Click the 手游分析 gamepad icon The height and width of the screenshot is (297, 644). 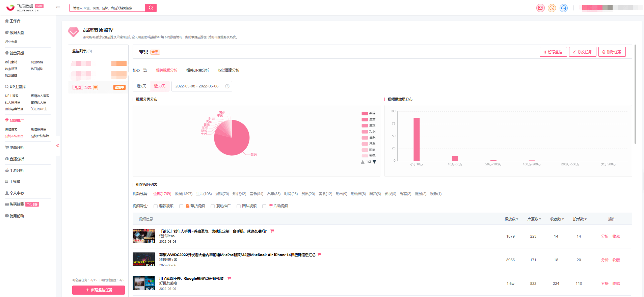7,170
